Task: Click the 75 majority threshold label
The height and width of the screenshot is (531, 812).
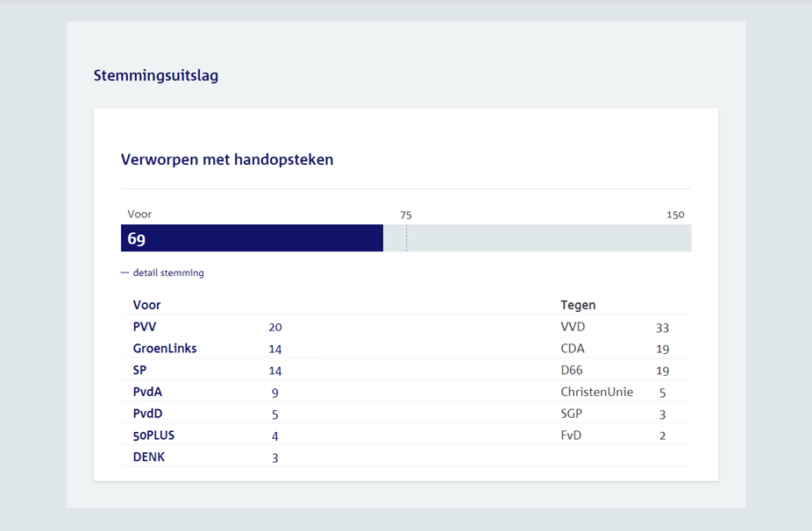Action: [406, 215]
